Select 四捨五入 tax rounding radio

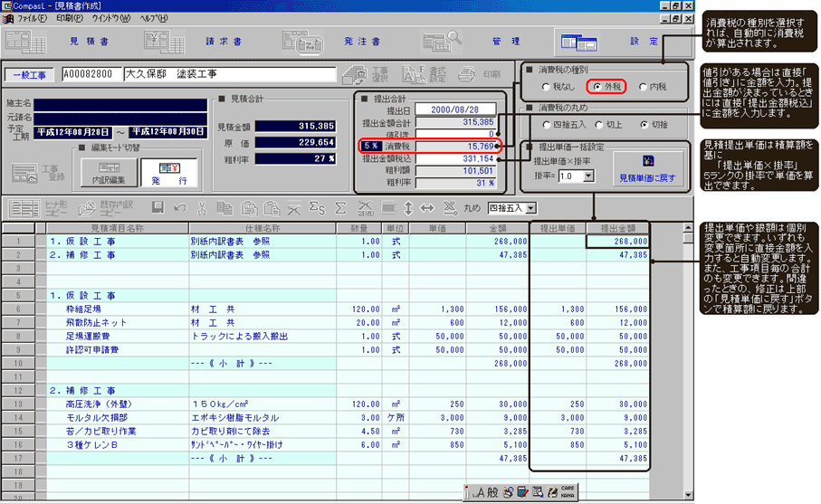coord(547,125)
